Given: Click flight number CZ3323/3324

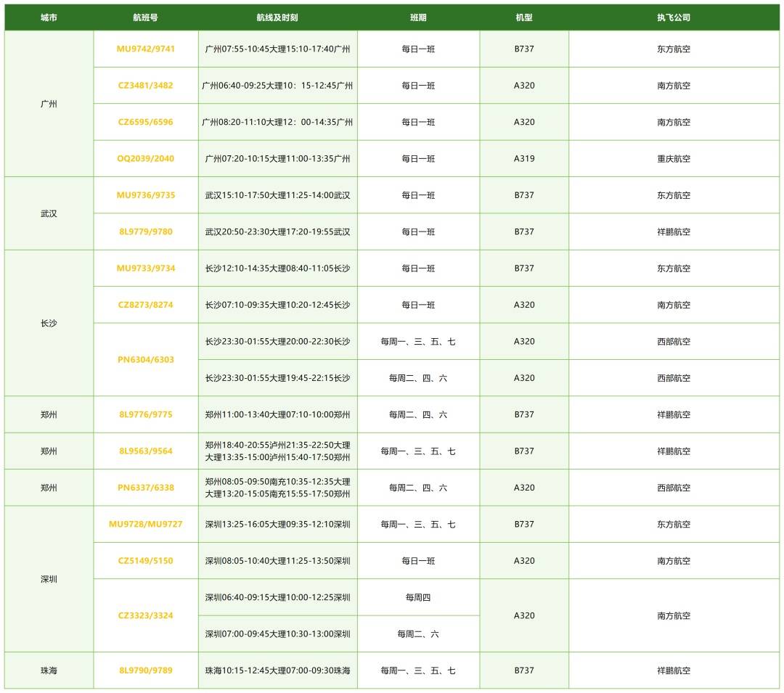Looking at the screenshot, I should pyautogui.click(x=146, y=616).
